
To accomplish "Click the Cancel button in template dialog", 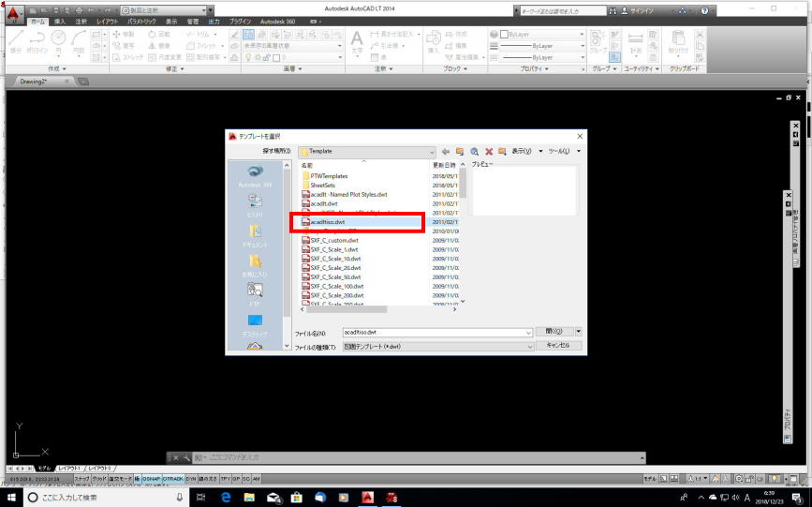I will coord(558,345).
